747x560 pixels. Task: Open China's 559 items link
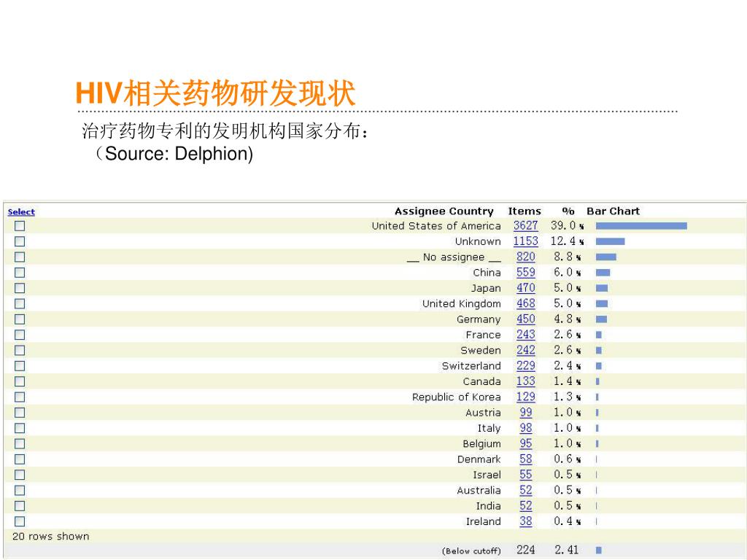click(526, 273)
